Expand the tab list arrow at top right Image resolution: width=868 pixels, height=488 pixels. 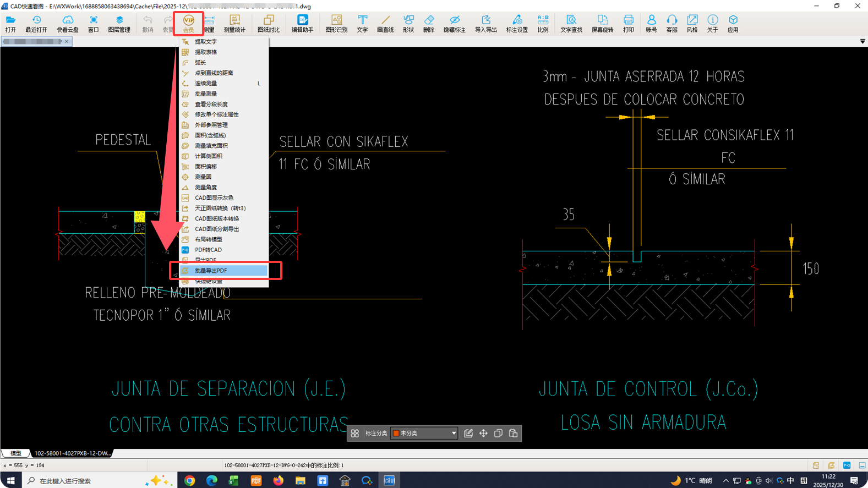pos(862,42)
